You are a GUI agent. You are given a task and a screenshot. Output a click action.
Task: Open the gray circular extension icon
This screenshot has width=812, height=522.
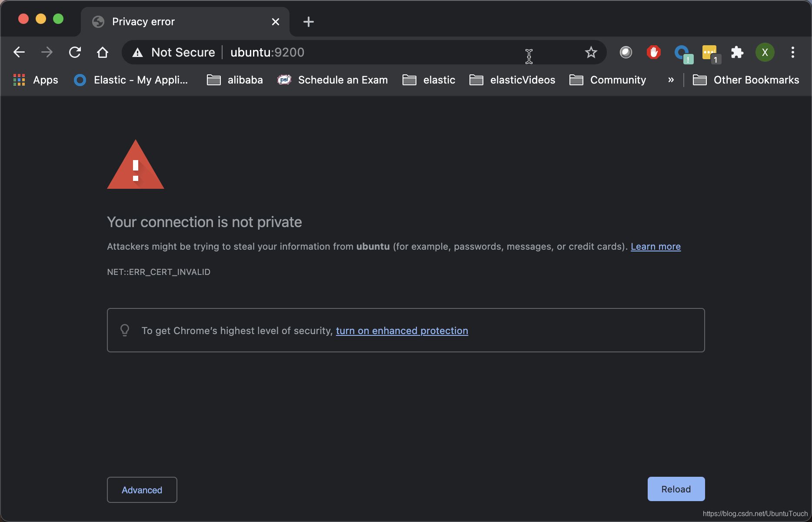626,53
